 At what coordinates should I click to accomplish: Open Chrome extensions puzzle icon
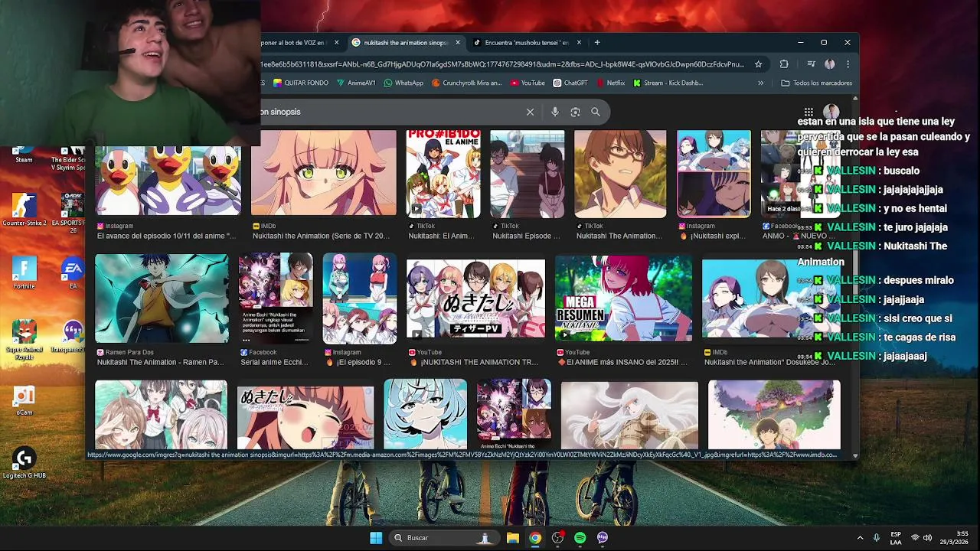tap(784, 64)
